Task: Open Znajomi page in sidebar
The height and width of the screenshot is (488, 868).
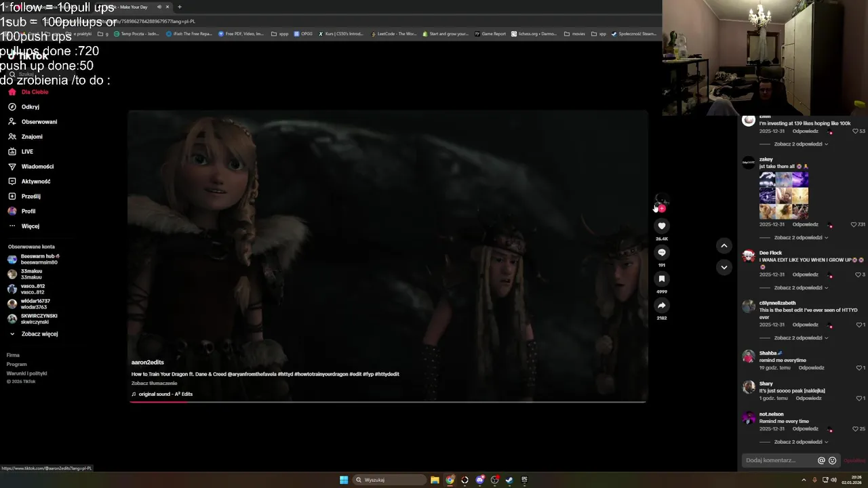Action: pyautogui.click(x=26, y=137)
